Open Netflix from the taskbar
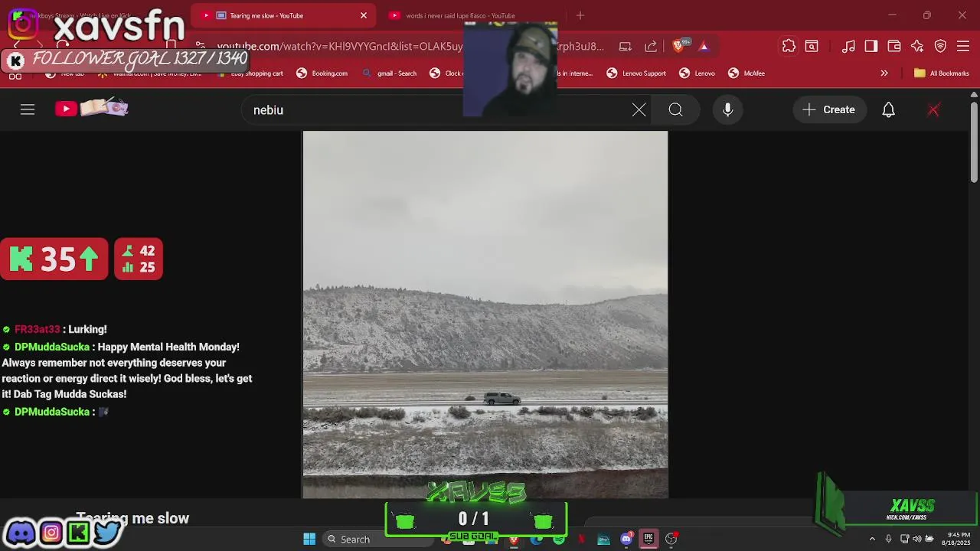 coord(581,540)
